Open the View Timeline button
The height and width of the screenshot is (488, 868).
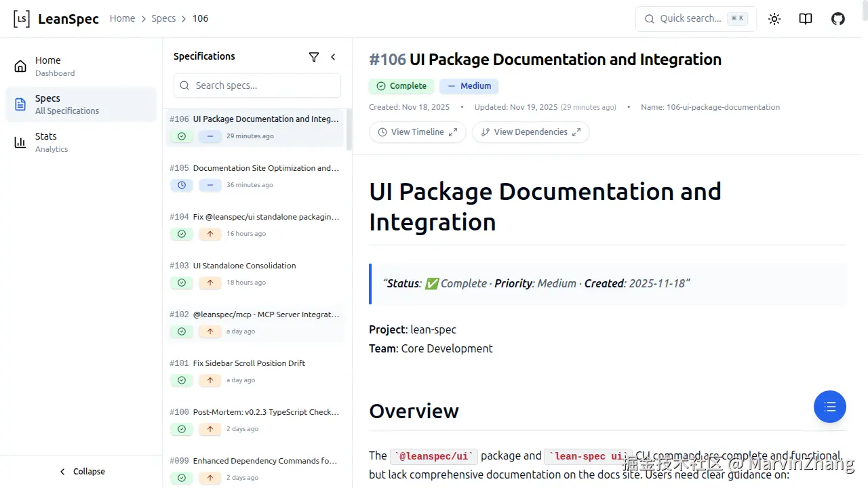coord(417,132)
